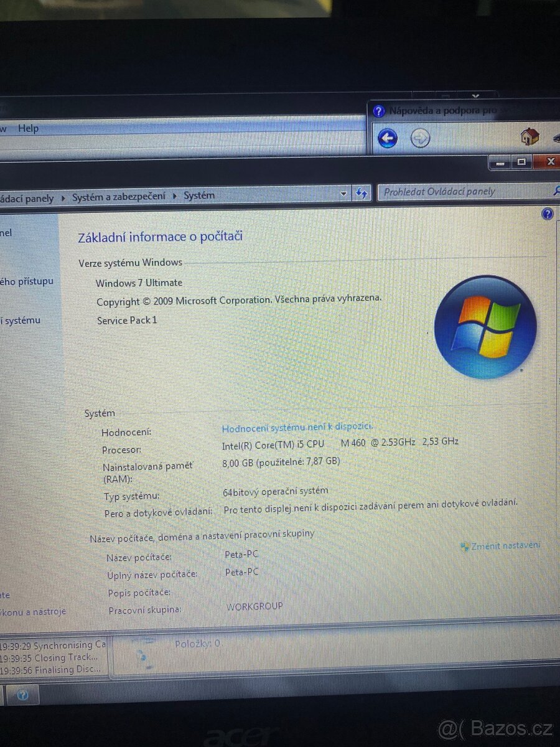Click the Nápověda a podpora title bar icon
Screen dimensions: 560x747
click(379, 111)
